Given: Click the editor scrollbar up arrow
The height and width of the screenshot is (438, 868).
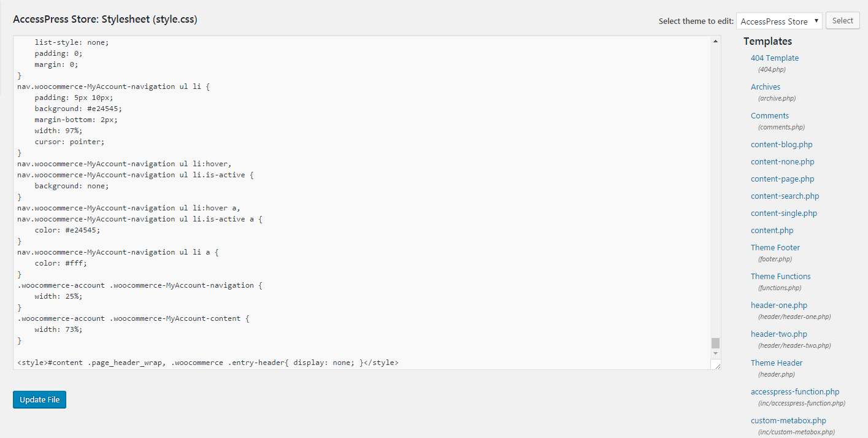Looking at the screenshot, I should point(716,41).
